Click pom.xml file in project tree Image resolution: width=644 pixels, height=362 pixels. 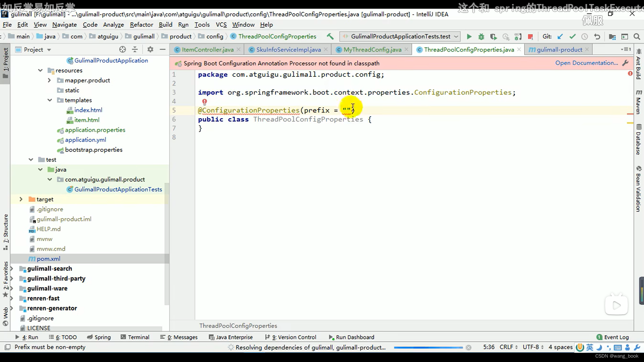(x=49, y=258)
